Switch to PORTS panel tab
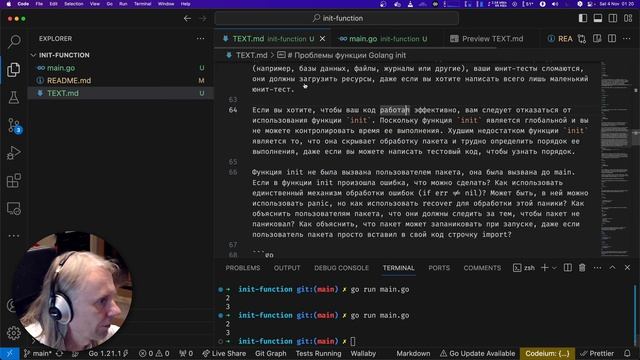The image size is (640, 360). (439, 268)
